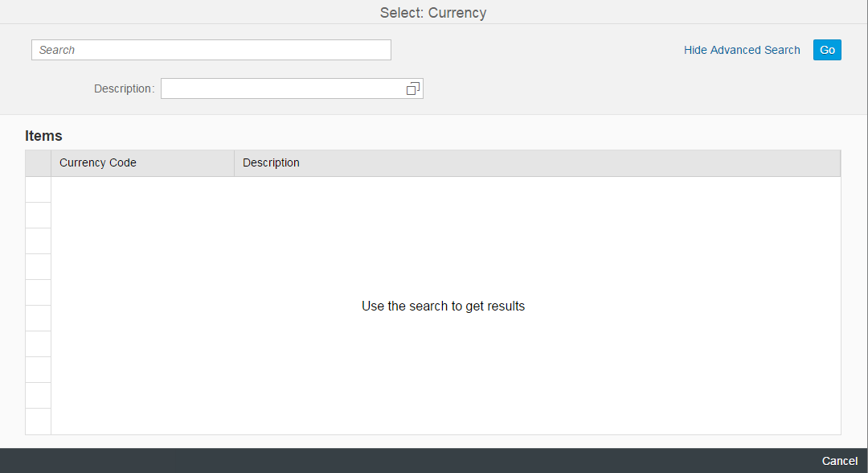The height and width of the screenshot is (473, 868).
Task: Select the fifth row selector in Items
Action: (x=38, y=293)
